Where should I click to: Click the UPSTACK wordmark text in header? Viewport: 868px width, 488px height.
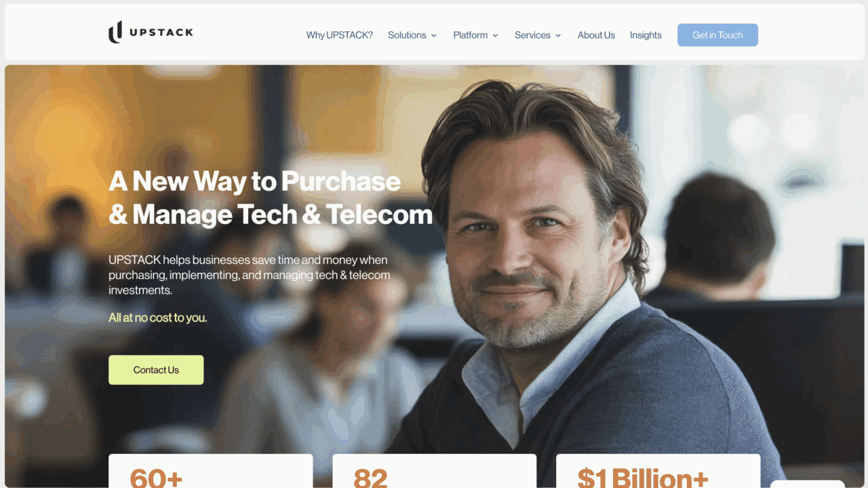point(161,32)
